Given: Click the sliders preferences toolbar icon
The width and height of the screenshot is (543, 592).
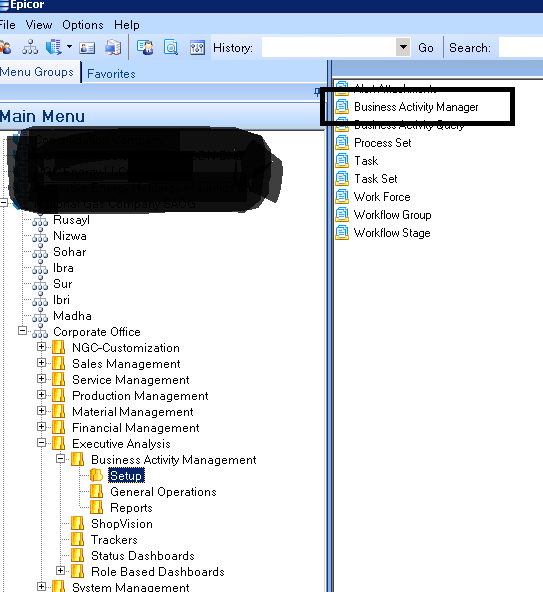Looking at the screenshot, I should pyautogui.click(x=197, y=48).
